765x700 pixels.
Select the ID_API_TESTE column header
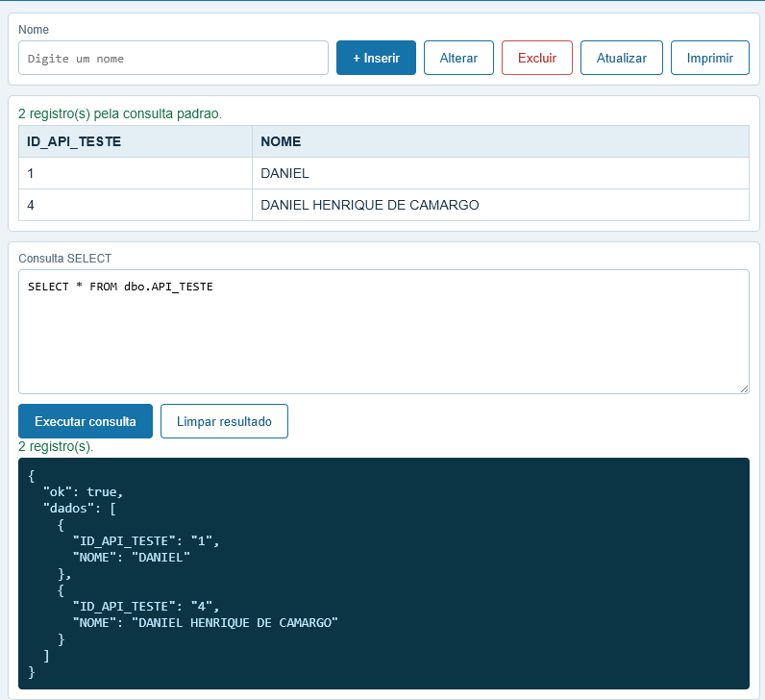point(136,141)
